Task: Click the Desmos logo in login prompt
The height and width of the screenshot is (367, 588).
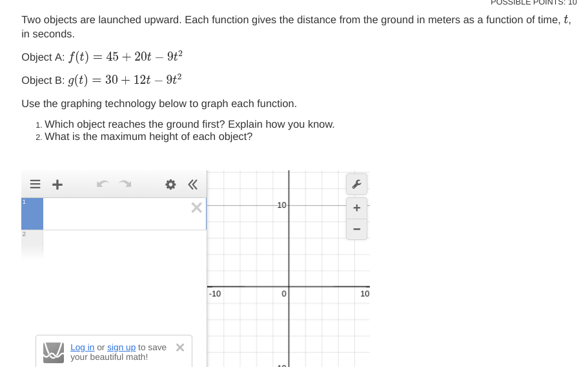Action: (54, 352)
